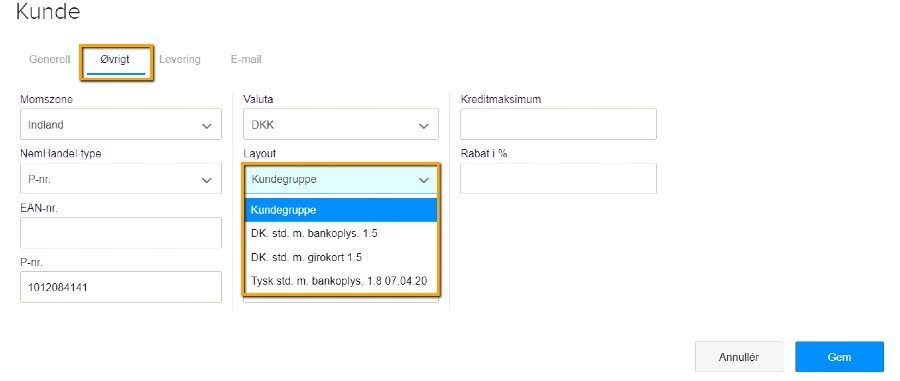Choose Tysk std. m. bankoplys. 1.8 layout
The height and width of the screenshot is (381, 900).
point(341,281)
